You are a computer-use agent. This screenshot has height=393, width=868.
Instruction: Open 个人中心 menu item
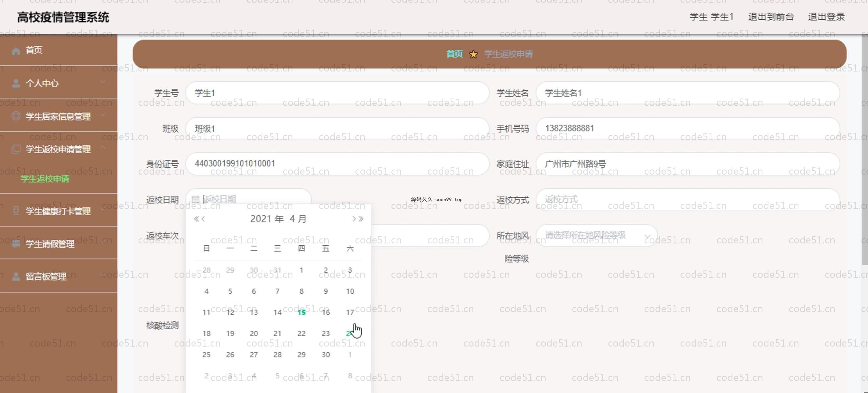coord(59,83)
